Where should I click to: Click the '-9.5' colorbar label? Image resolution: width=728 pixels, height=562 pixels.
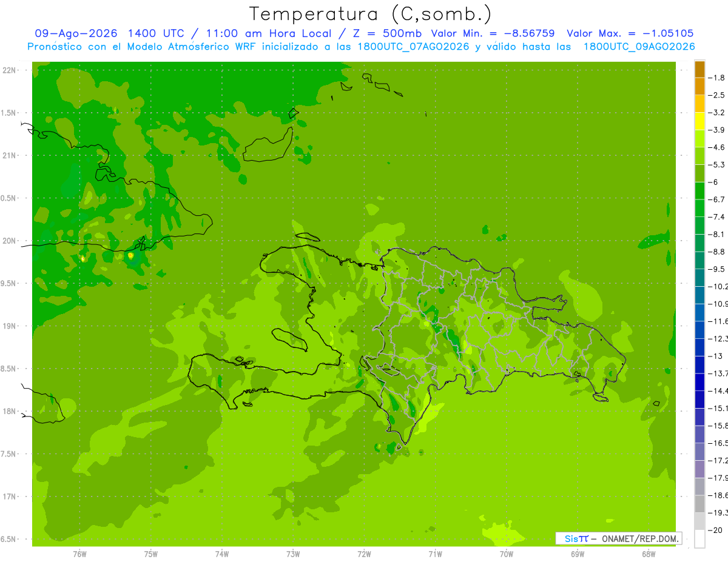pyautogui.click(x=718, y=269)
